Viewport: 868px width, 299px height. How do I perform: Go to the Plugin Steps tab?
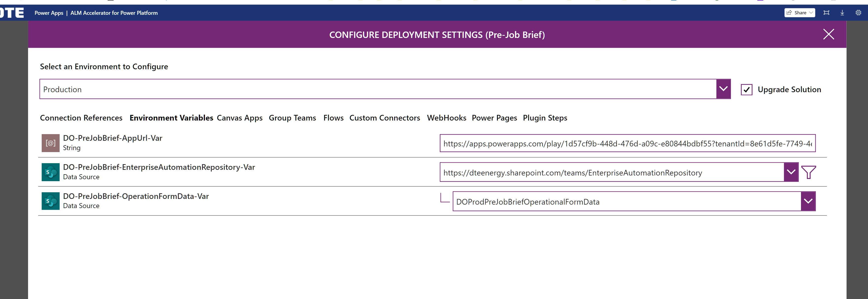545,118
